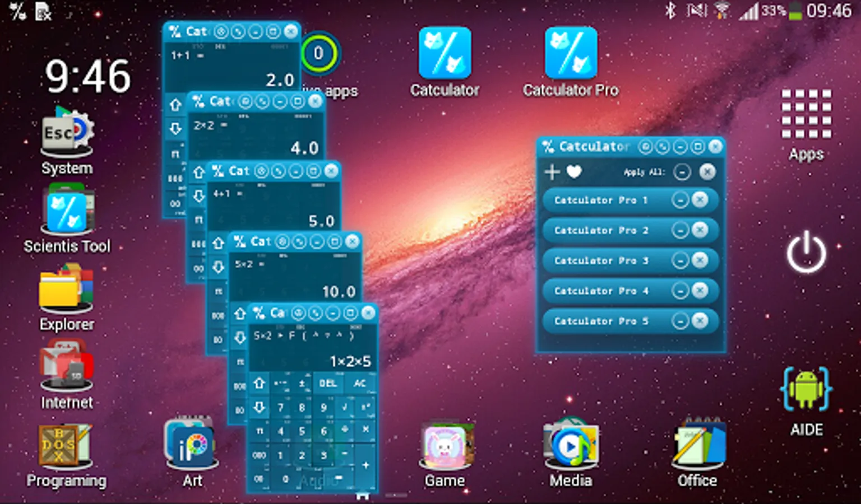Tap the large plus key on front calculator

(365, 466)
